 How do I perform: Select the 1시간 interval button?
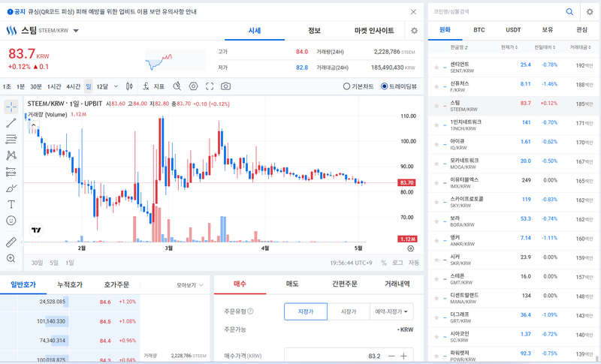(x=54, y=87)
